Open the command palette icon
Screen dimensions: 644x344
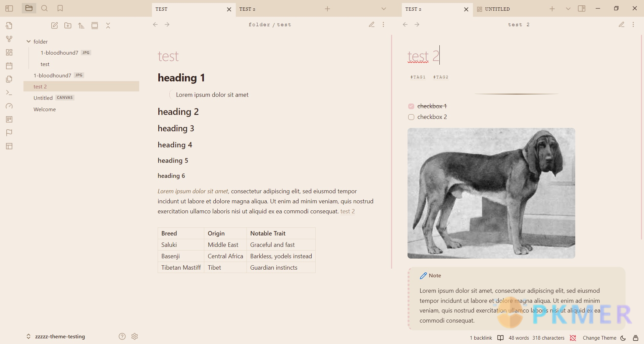[x=9, y=92]
